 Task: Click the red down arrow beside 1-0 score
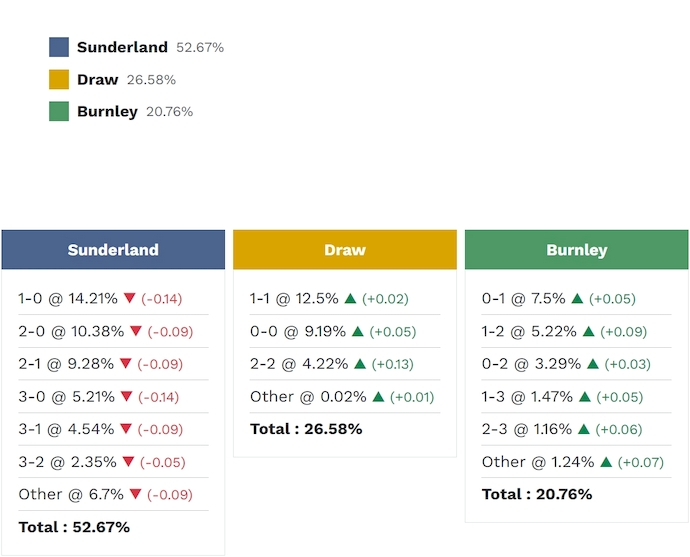pyautogui.click(x=129, y=298)
